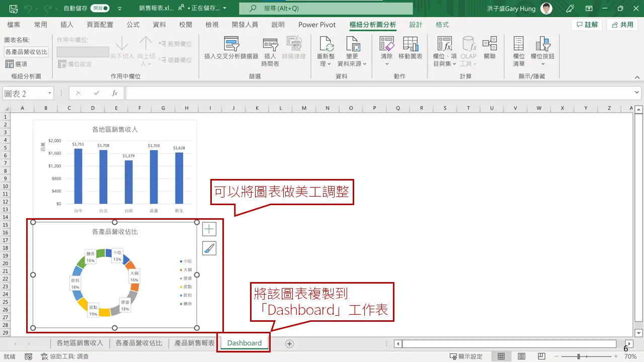Collapse the ribbon with the chevron
Viewport: 644px width, 362px height.
point(637,76)
